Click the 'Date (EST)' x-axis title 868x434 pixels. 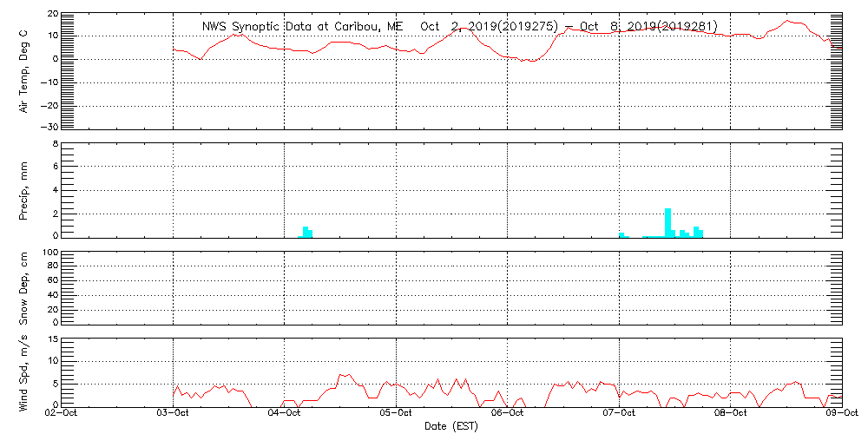click(451, 426)
